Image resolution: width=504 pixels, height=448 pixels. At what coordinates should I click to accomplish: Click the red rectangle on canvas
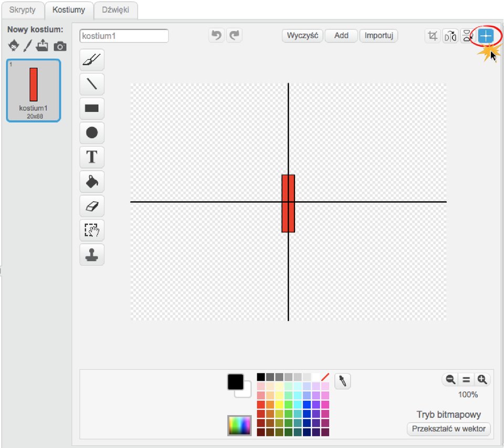(x=288, y=203)
